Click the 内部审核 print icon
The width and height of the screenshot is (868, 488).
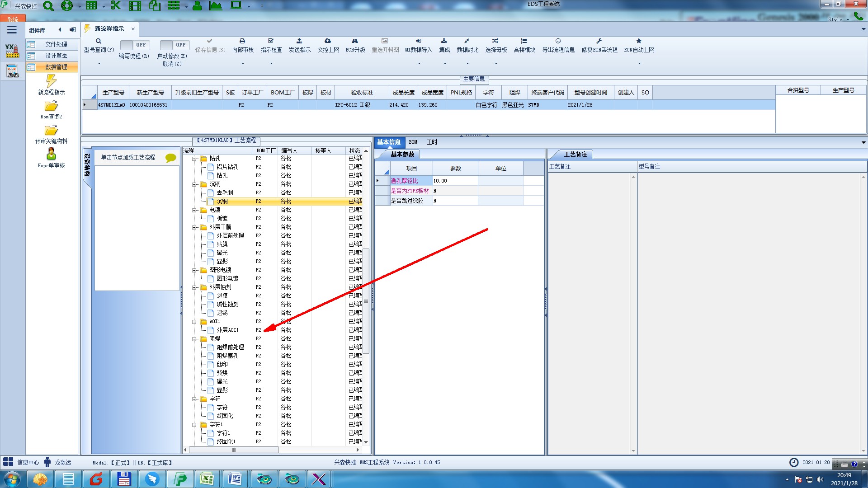pyautogui.click(x=242, y=41)
